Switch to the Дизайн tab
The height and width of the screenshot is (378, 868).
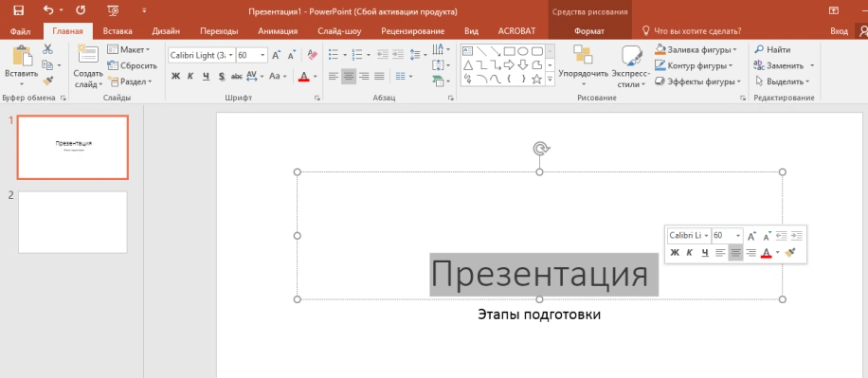click(166, 31)
